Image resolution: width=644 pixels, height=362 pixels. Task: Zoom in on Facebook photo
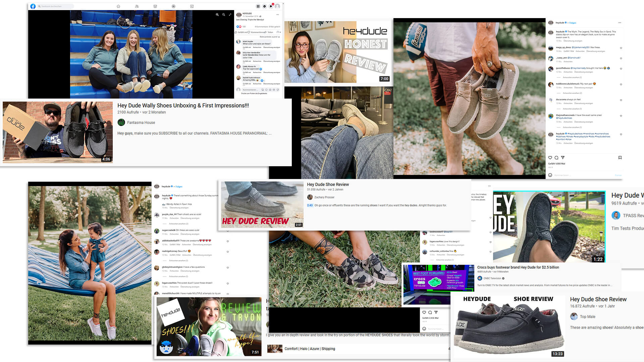pos(217,15)
